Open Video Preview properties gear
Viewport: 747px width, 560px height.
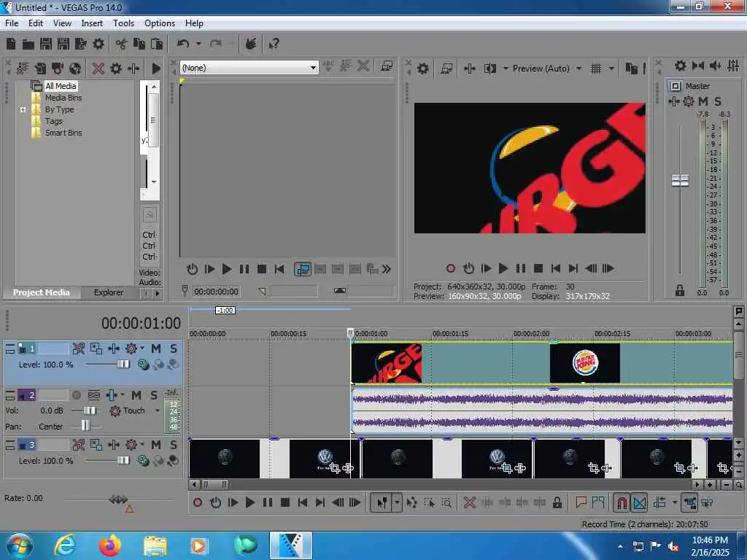(422, 69)
